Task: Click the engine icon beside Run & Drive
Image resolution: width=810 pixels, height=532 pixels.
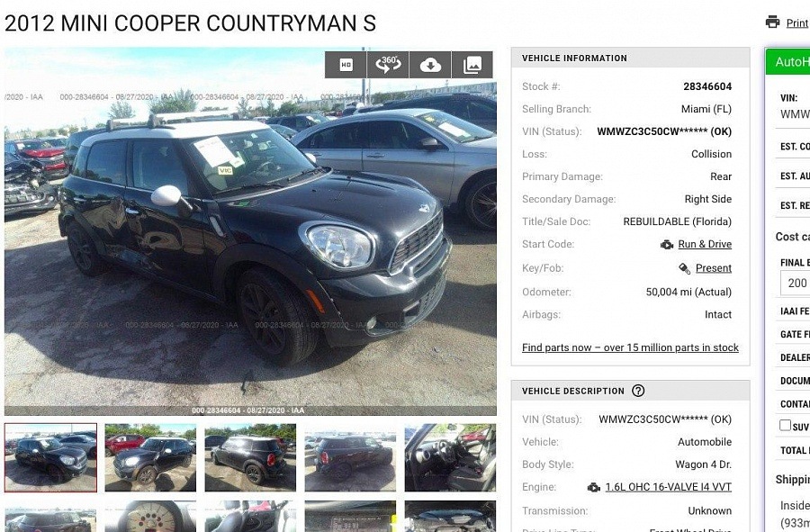Action: [x=667, y=244]
